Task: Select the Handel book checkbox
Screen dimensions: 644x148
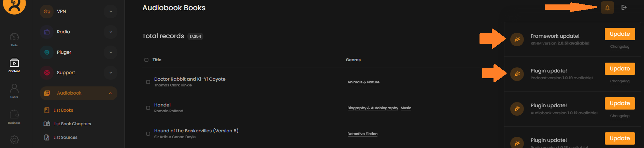Action: (148, 108)
